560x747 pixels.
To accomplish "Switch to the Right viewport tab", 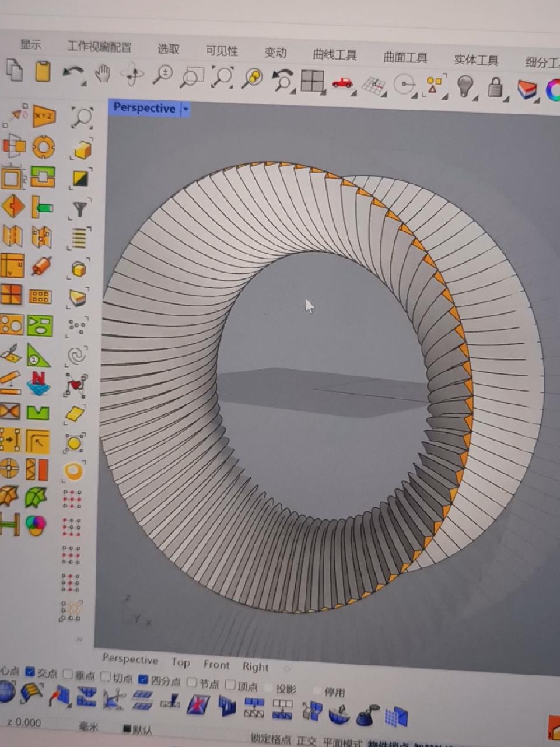I will [x=256, y=666].
